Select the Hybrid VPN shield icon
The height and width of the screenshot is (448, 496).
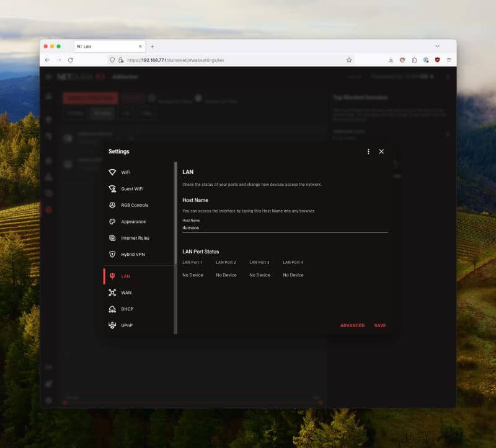point(112,255)
